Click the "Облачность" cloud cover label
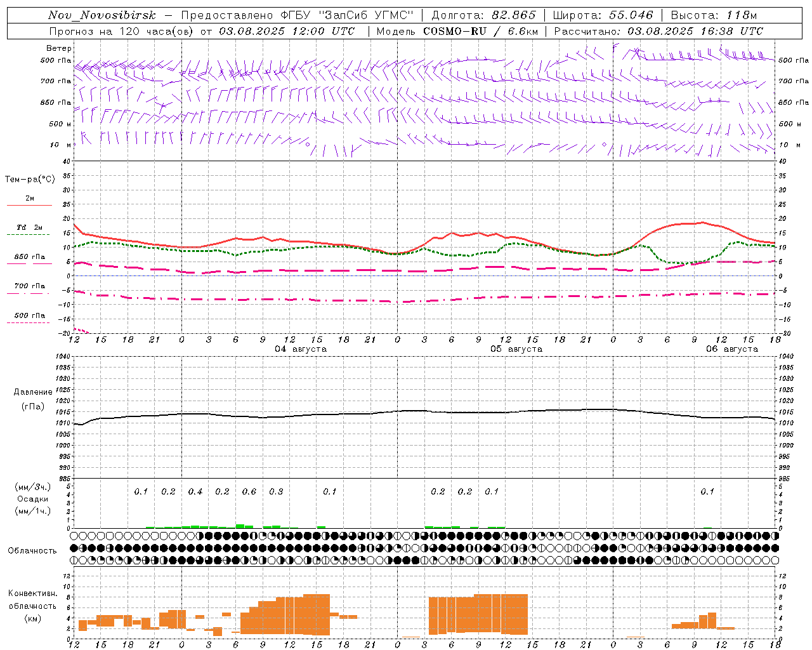The image size is (812, 650). click(32, 551)
